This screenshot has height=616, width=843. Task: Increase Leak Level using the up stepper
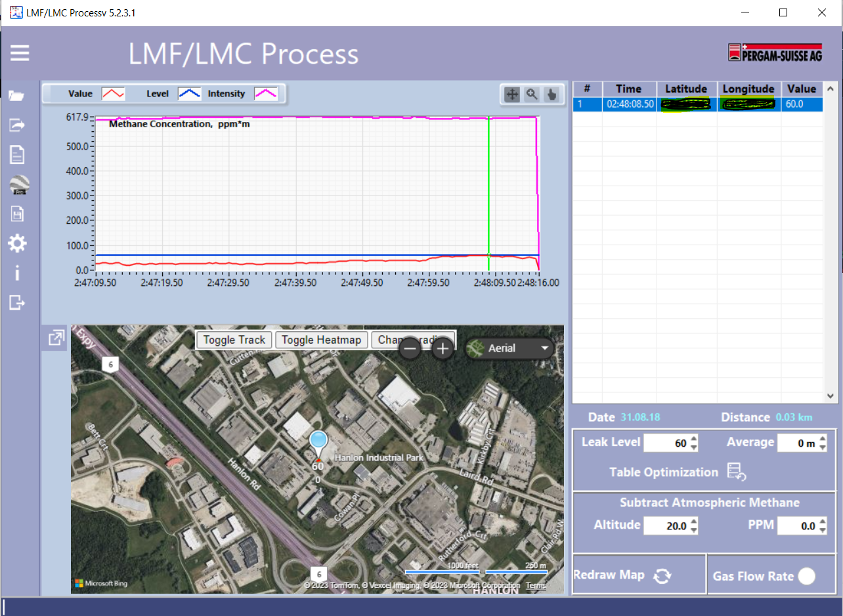coord(694,439)
